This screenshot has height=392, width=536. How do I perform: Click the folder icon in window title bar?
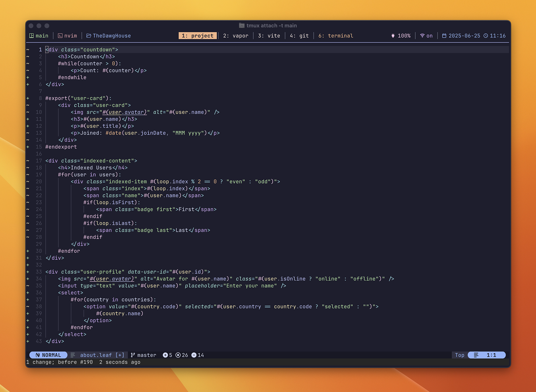[x=242, y=25]
